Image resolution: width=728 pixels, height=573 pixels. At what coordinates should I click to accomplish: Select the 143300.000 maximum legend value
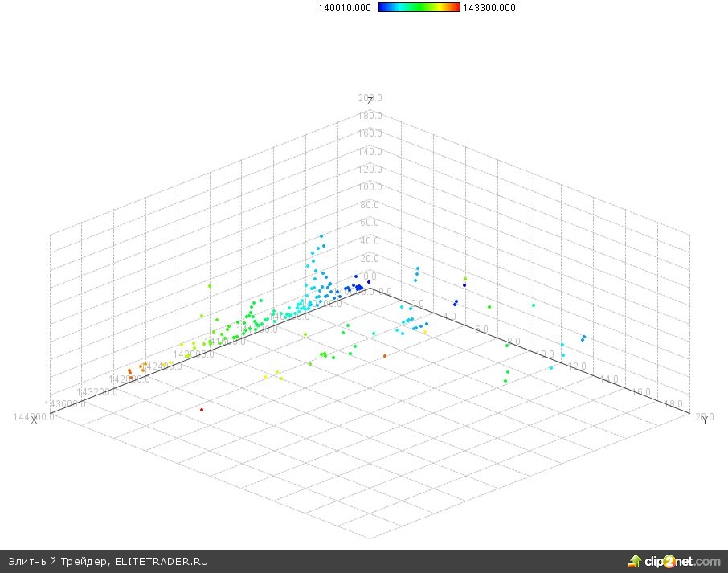pyautogui.click(x=489, y=8)
